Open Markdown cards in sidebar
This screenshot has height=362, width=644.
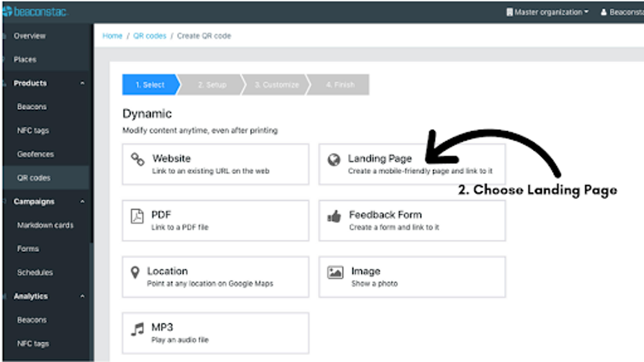[x=45, y=225]
